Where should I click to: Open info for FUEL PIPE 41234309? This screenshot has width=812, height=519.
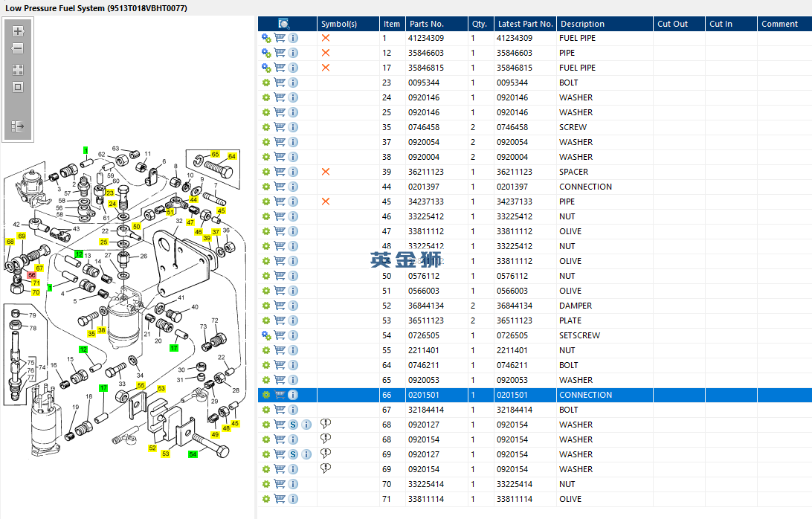click(293, 38)
